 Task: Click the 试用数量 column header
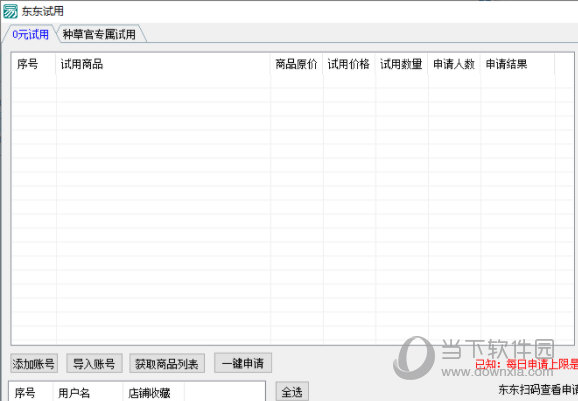[402, 64]
